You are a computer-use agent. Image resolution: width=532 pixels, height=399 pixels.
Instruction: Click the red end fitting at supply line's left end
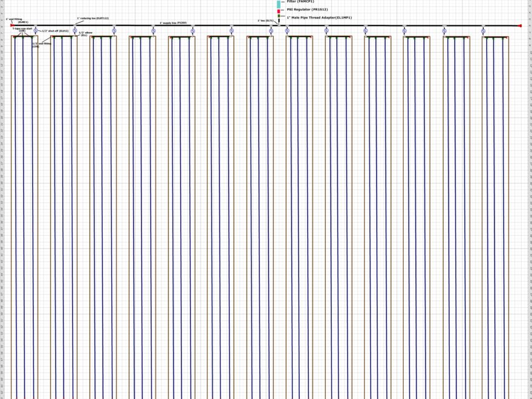[x=11, y=25]
